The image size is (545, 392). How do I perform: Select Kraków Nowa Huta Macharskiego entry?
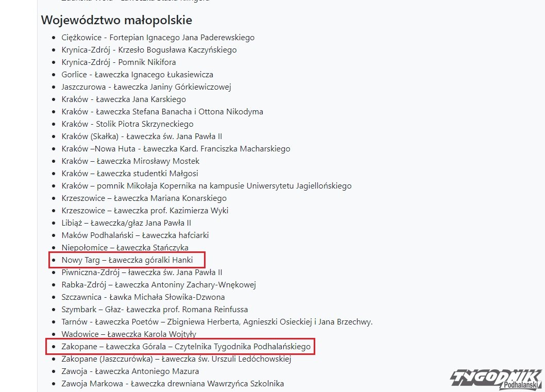point(176,149)
